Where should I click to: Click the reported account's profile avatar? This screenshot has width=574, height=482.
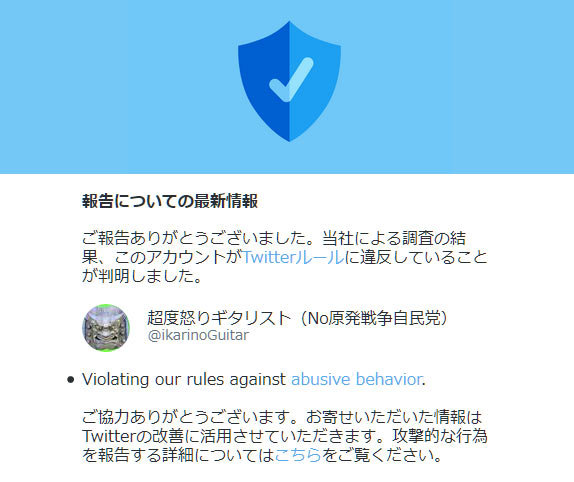coord(106,328)
